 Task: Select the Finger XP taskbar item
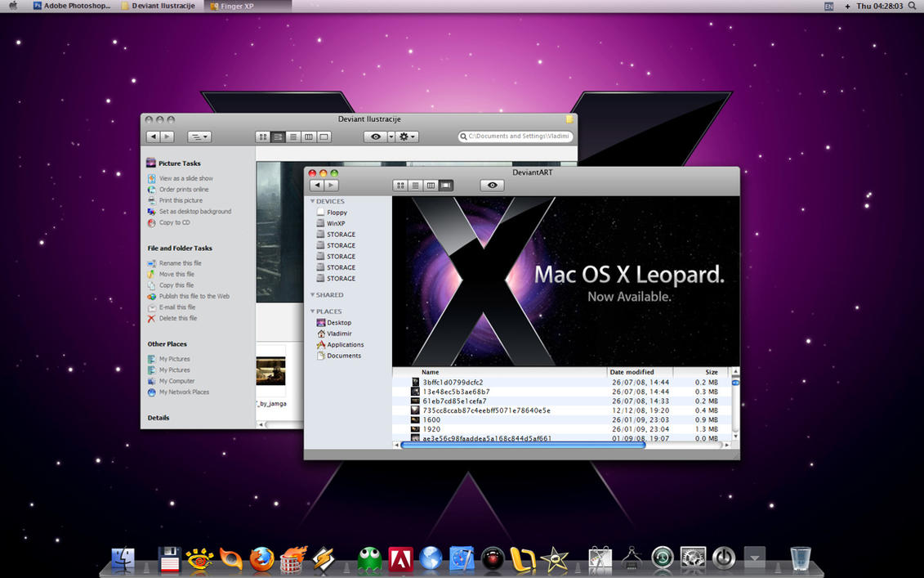(237, 6)
